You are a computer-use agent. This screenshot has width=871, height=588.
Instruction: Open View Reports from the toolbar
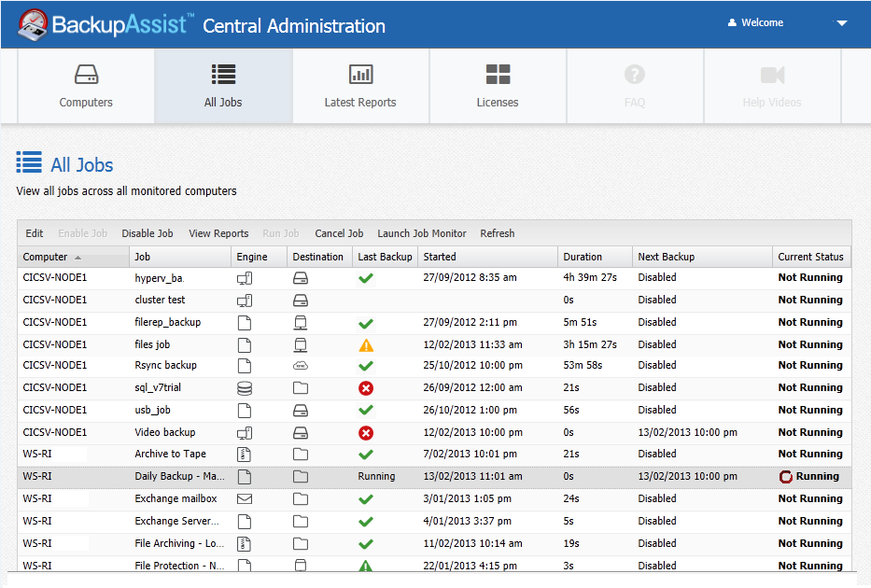coord(218,233)
